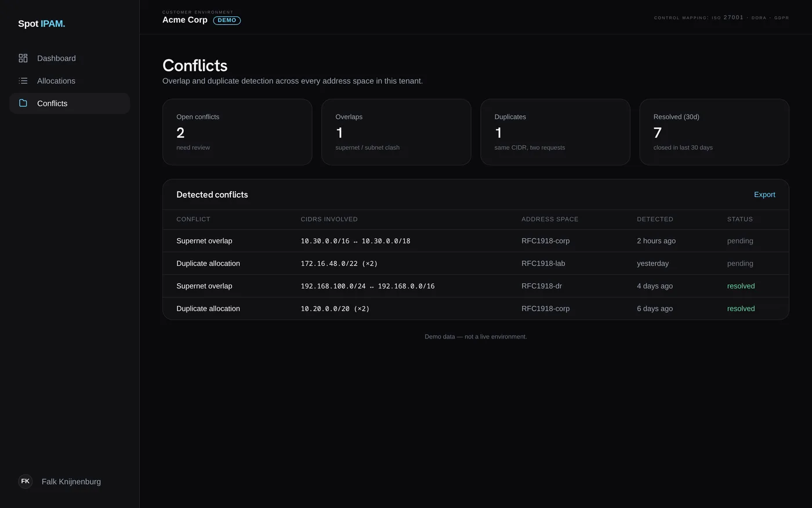The width and height of the screenshot is (812, 508).
Task: Click the Spot IPAM logo
Action: 41,24
